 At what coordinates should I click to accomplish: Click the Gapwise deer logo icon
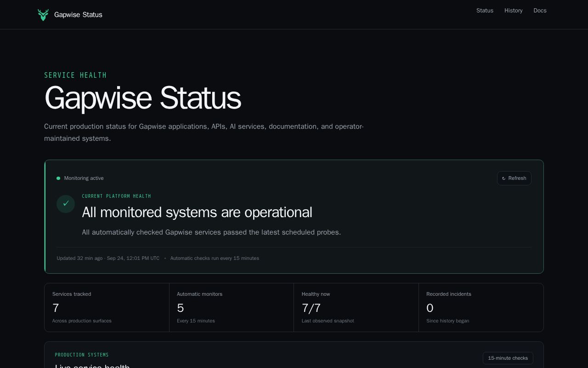pyautogui.click(x=43, y=15)
